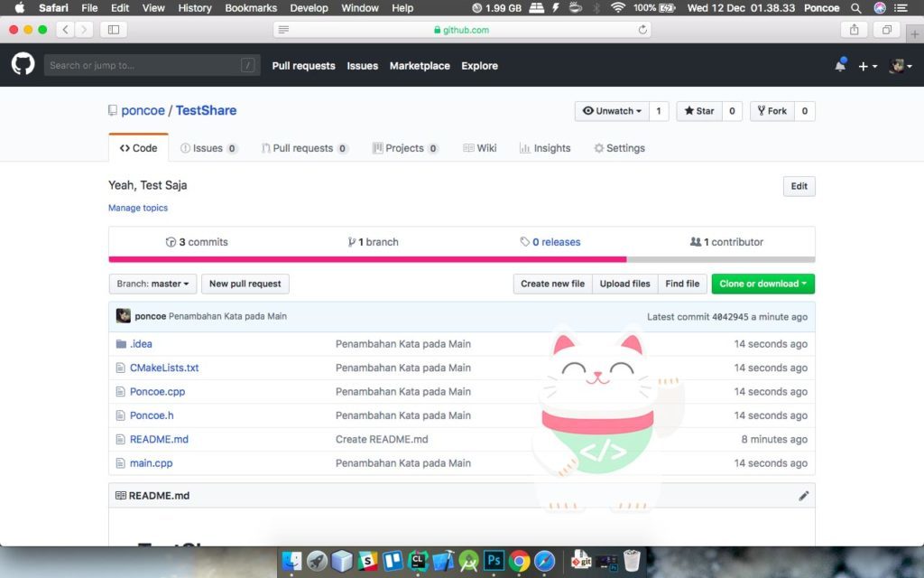The image size is (924, 578).
Task: Click Safari's Share button
Action: (x=854, y=30)
